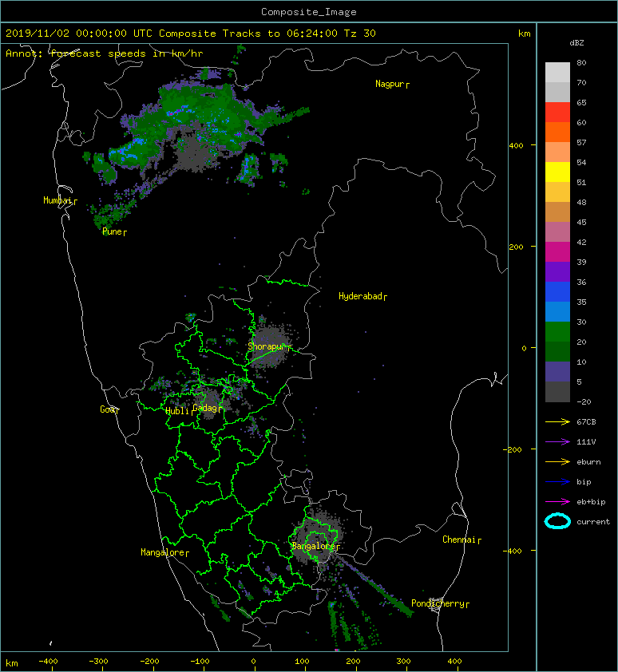Select the gold swatch between 51 and 48

pyautogui.click(x=557, y=192)
